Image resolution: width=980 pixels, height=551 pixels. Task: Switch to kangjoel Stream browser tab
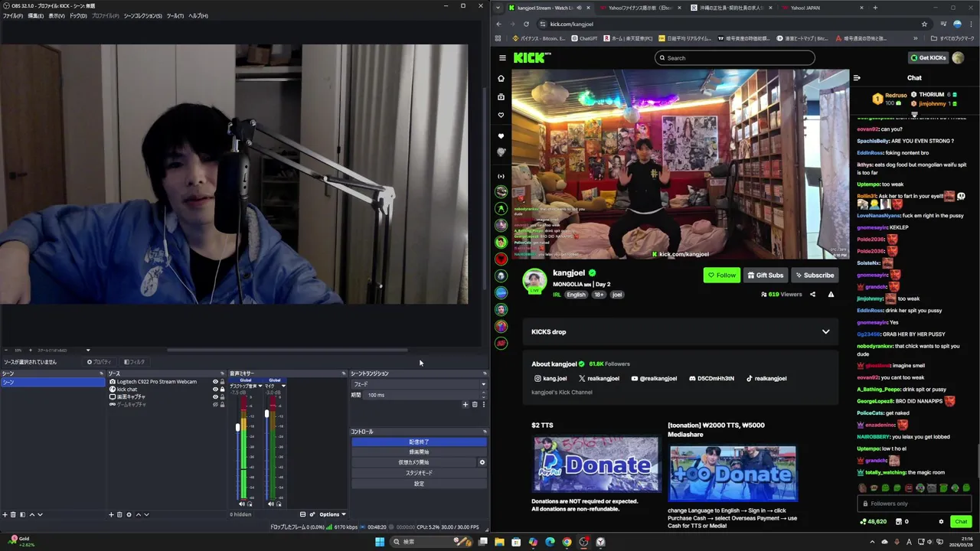pos(549,8)
